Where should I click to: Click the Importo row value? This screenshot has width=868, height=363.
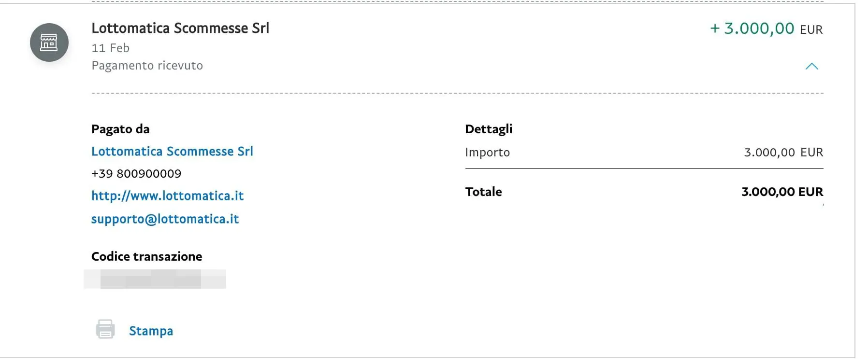coord(783,152)
